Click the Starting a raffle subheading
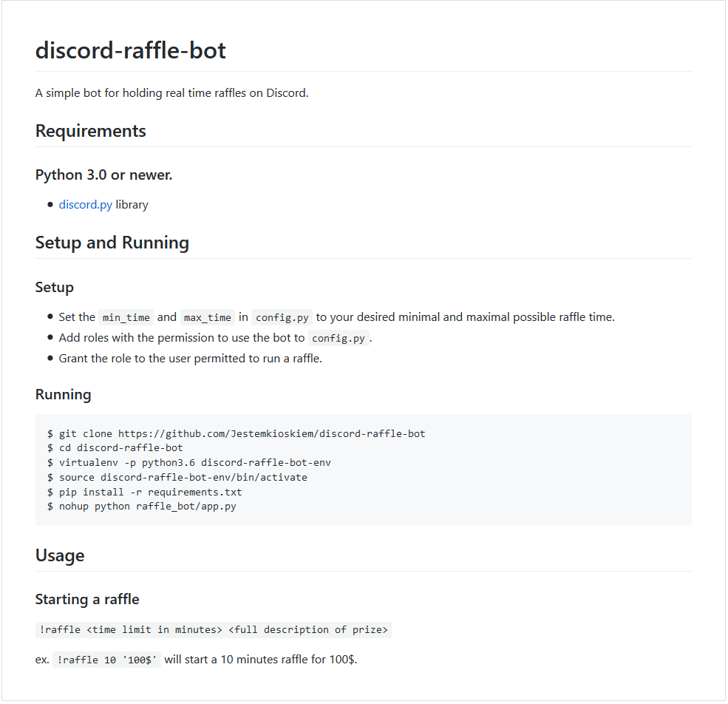The height and width of the screenshot is (704, 728). 87,599
